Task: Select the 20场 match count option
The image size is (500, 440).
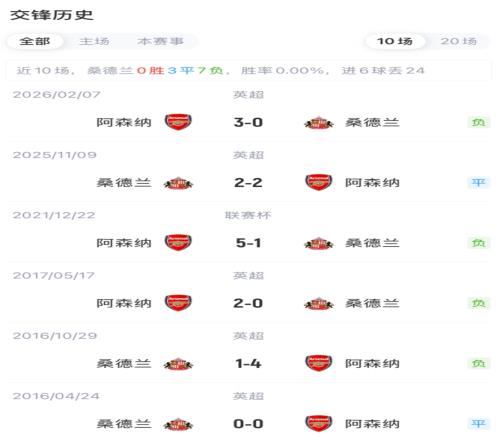Action: pyautogui.click(x=458, y=41)
